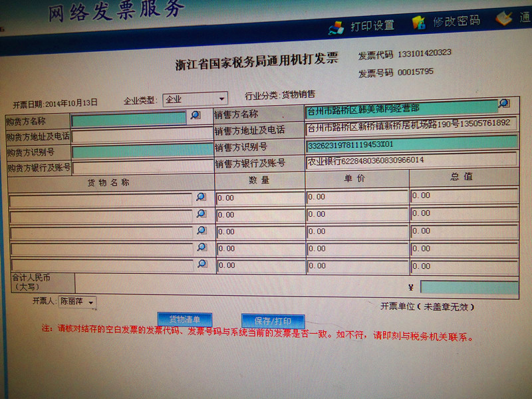Click second row 单价 field

357,215
